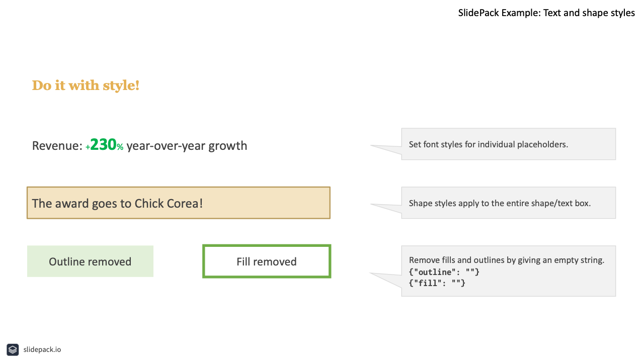The image size is (644, 362).
Task: Click the pointer tail of the middle callout
Action: [x=386, y=207]
